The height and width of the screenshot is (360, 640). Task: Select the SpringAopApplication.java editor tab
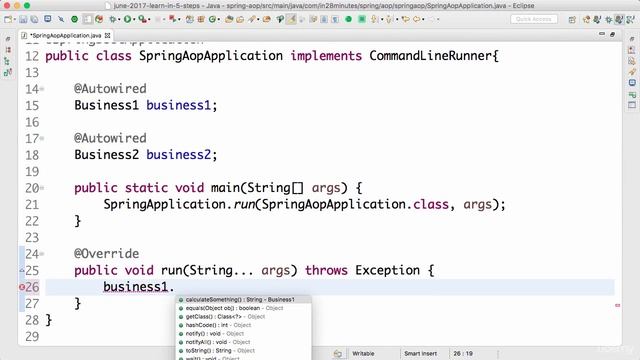(x=65, y=36)
